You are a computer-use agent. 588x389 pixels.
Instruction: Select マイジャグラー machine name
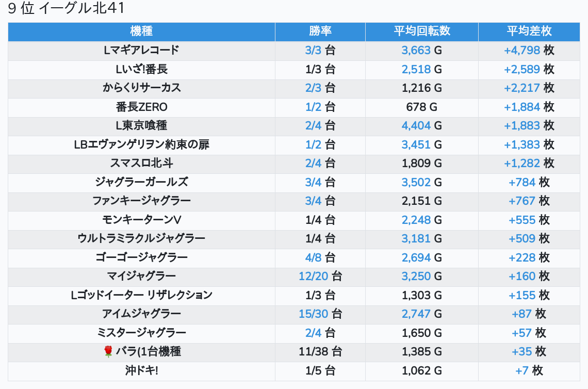141,276
